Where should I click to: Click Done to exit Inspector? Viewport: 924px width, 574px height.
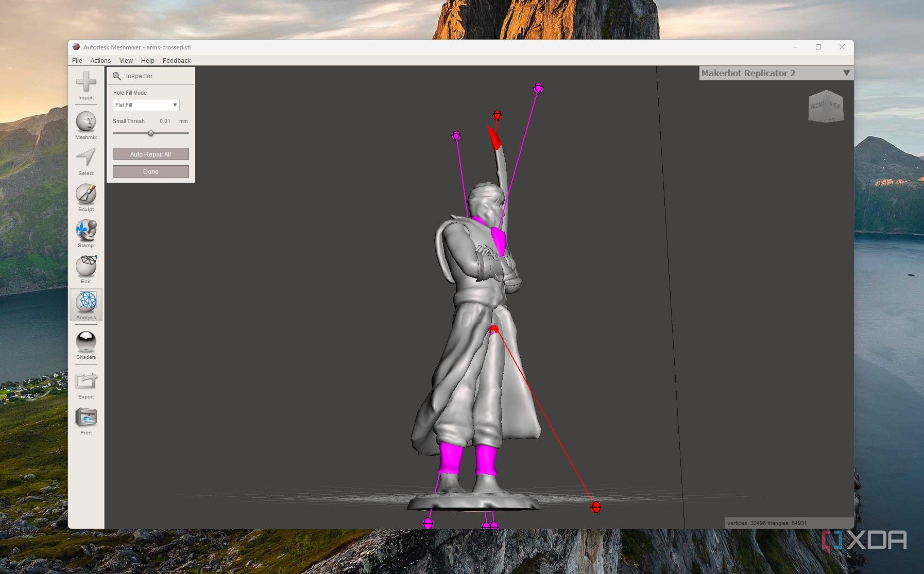[x=150, y=171]
